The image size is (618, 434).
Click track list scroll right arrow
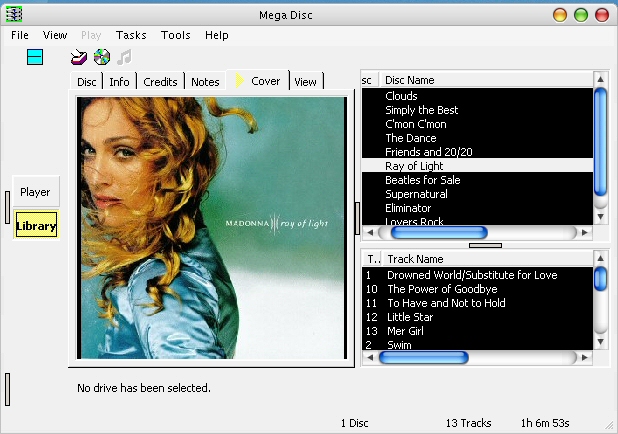(585, 358)
